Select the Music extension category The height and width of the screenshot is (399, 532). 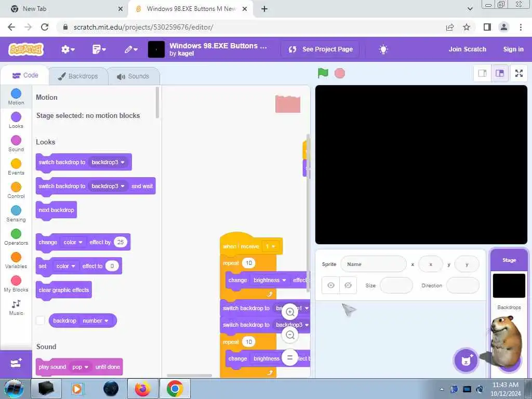(x=16, y=308)
